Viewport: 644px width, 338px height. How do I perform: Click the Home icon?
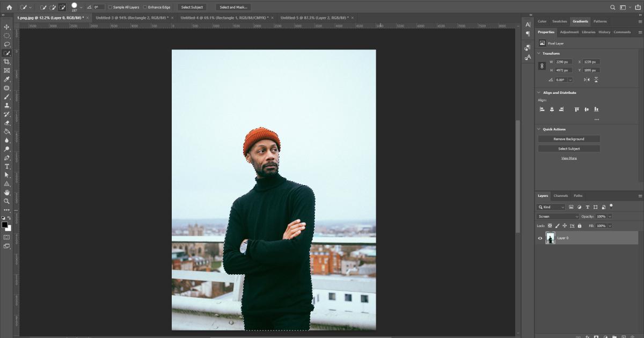[9, 7]
